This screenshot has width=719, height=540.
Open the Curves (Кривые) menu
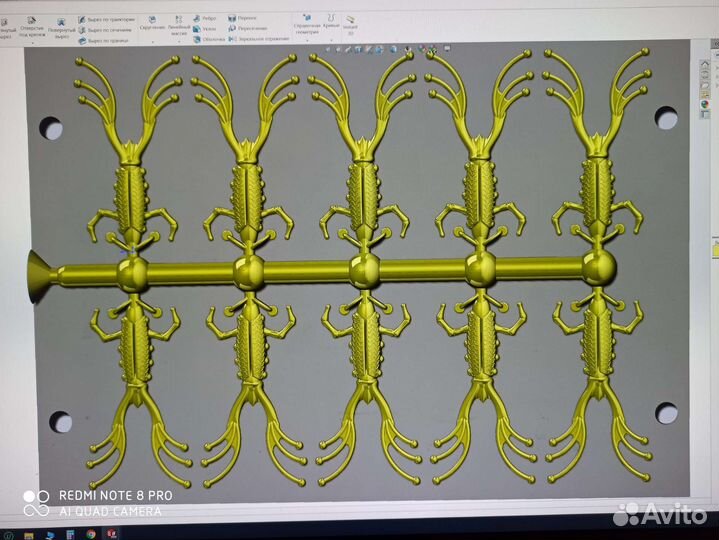[331, 22]
